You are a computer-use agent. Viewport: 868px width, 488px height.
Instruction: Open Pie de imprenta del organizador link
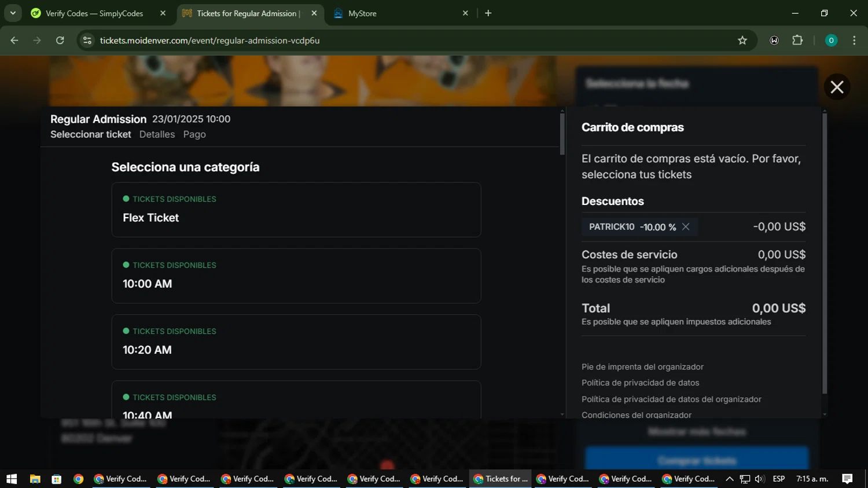pos(642,367)
